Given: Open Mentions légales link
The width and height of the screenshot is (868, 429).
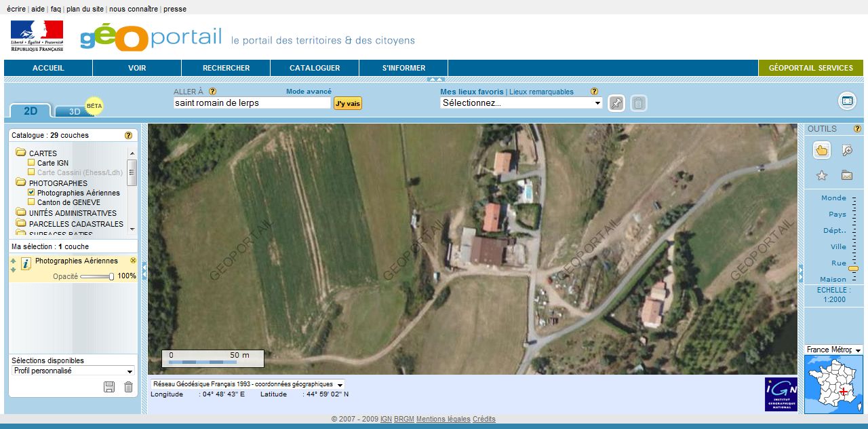Looking at the screenshot, I should (443, 419).
